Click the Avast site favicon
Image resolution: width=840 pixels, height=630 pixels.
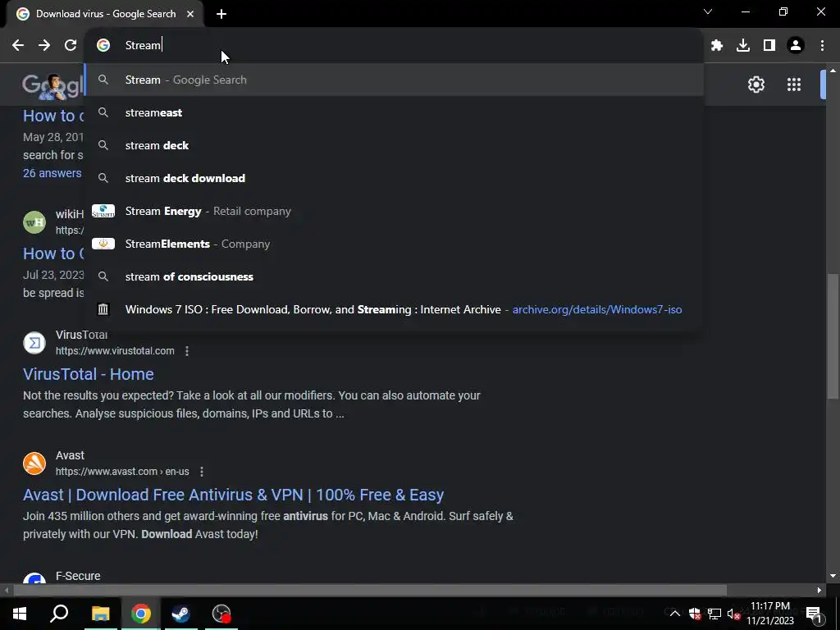coord(34,463)
